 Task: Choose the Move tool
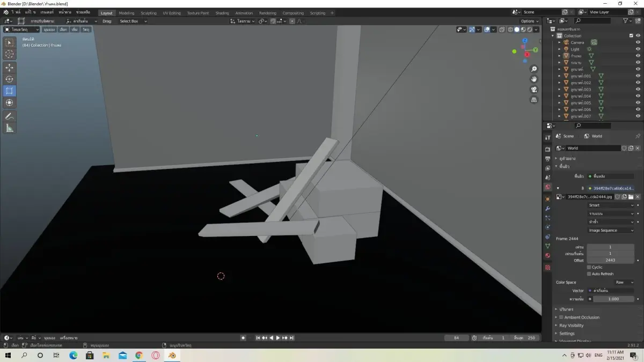click(x=10, y=68)
